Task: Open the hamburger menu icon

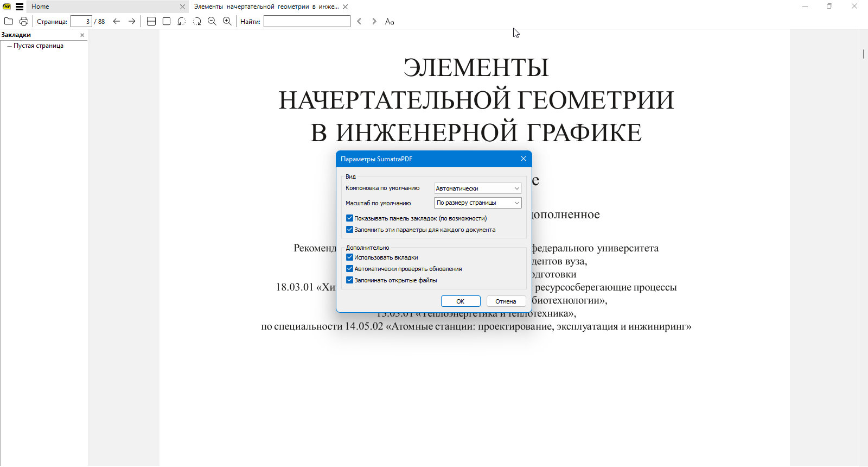Action: [20, 7]
